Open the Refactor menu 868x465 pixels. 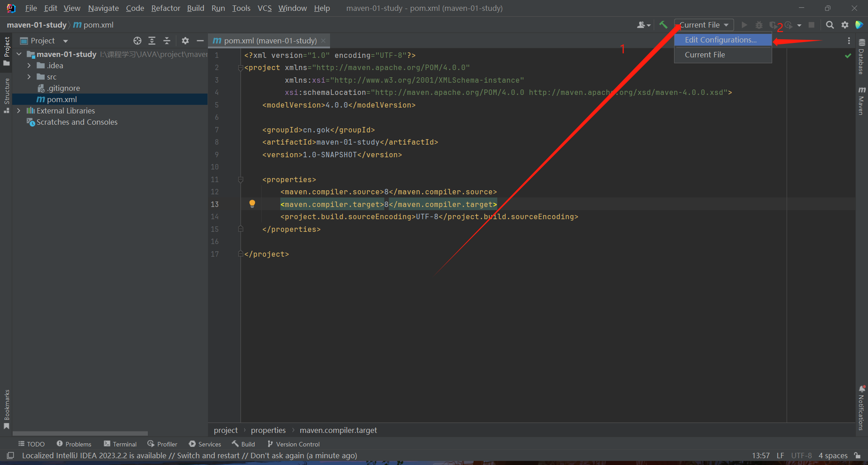point(165,8)
